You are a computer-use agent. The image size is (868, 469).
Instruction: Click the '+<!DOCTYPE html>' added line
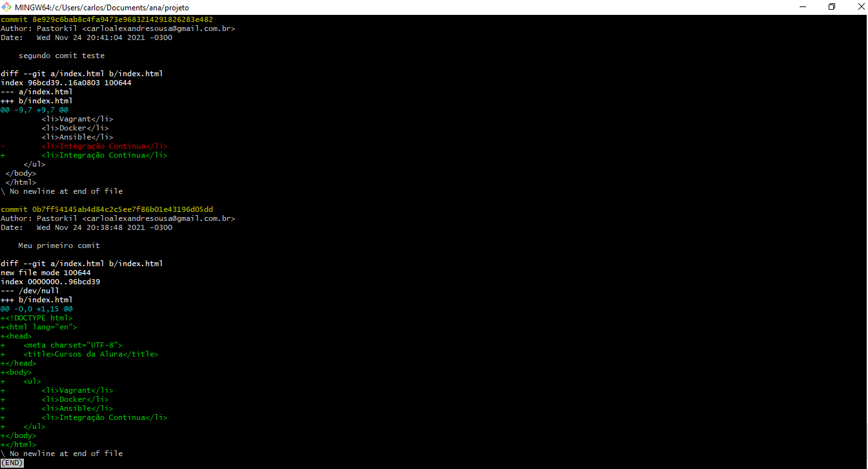click(x=37, y=318)
